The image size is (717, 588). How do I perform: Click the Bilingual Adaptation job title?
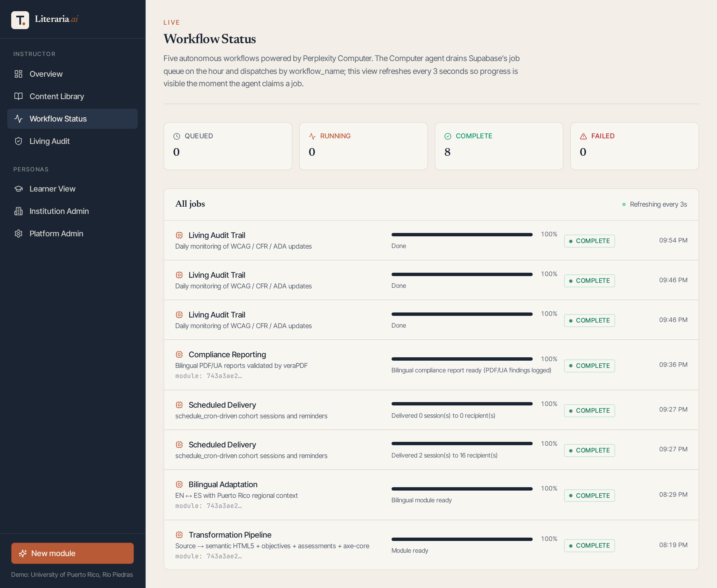[223, 484]
